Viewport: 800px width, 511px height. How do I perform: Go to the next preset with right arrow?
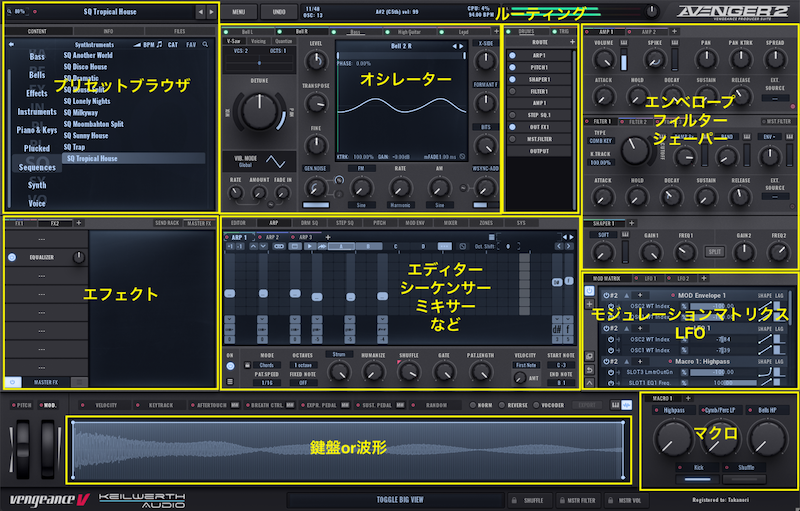(x=210, y=12)
